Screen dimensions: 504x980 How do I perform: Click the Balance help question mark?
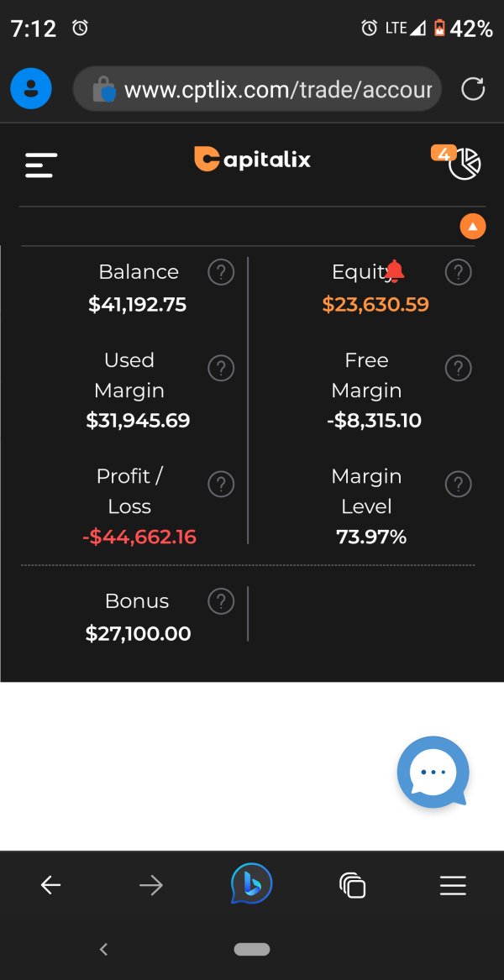[x=220, y=272]
